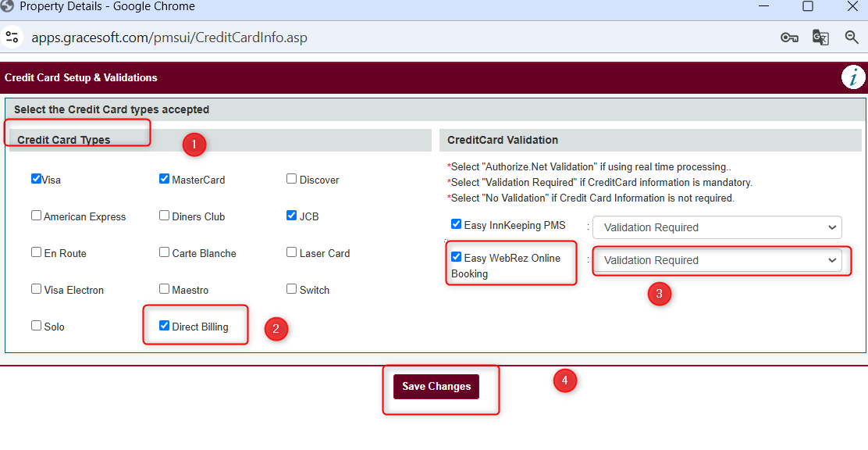Open the site information icon
The height and width of the screenshot is (450, 868).
pos(12,37)
